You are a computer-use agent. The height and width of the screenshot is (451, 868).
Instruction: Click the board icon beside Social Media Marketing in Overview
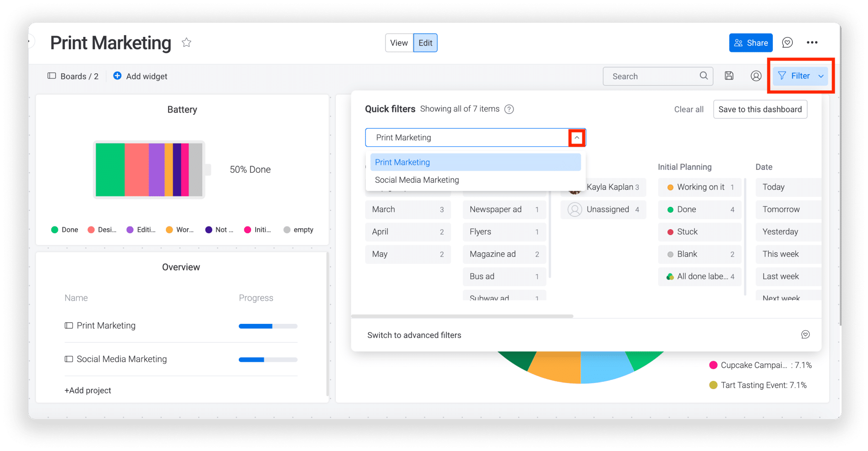click(69, 359)
